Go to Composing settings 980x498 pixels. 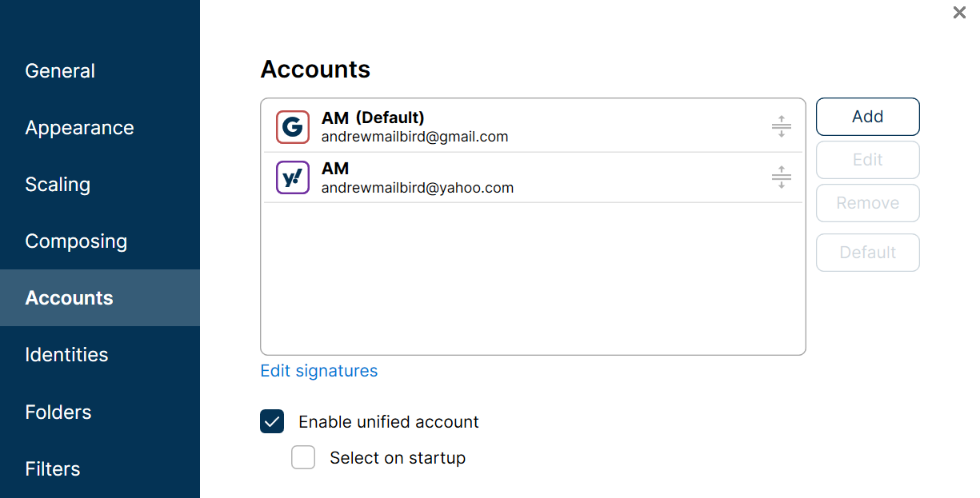(76, 241)
